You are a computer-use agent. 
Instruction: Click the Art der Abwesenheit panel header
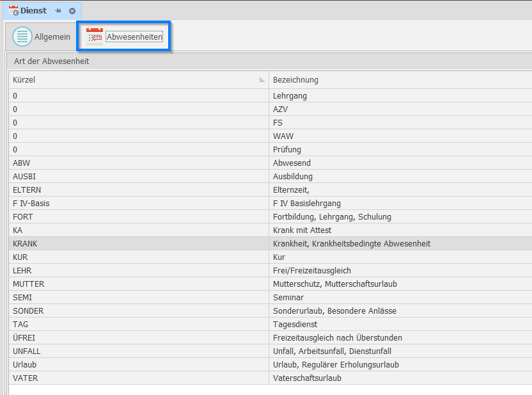(x=51, y=61)
